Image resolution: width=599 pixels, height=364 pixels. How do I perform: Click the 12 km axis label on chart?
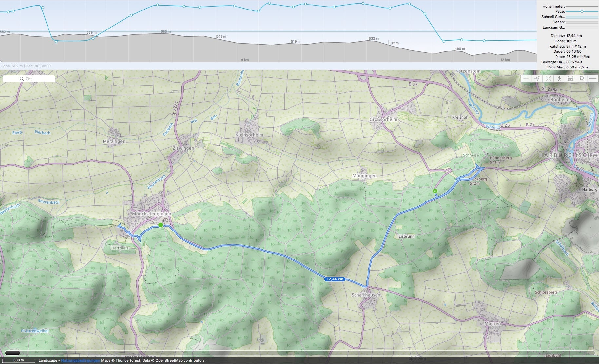505,60
